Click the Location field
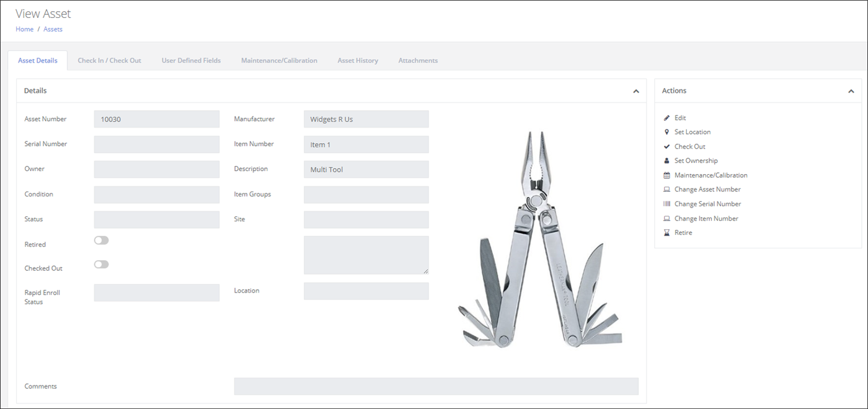 (x=366, y=291)
